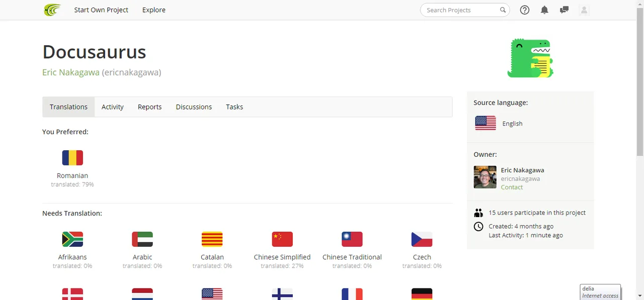
Task: Open the Arabic language label
Action: [x=142, y=257]
